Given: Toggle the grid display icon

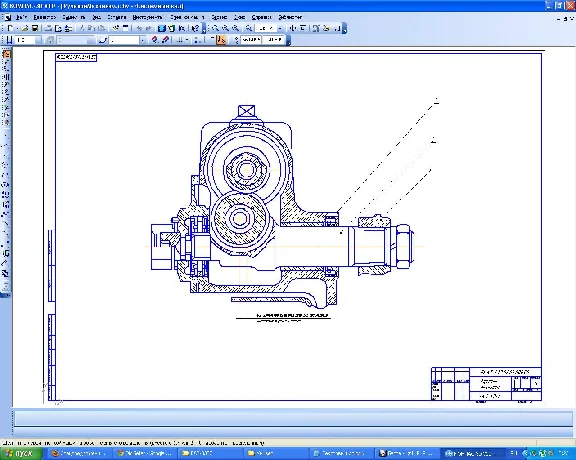Looking at the screenshot, I should tap(180, 40).
